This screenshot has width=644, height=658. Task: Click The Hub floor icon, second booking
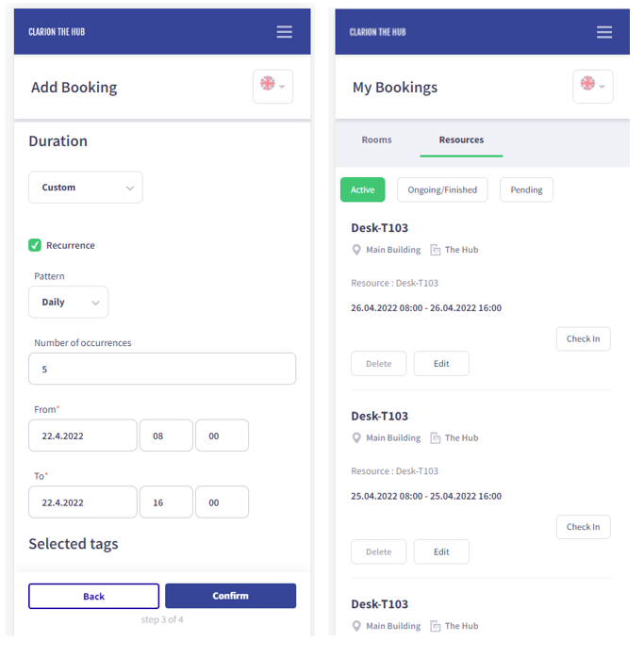436,438
